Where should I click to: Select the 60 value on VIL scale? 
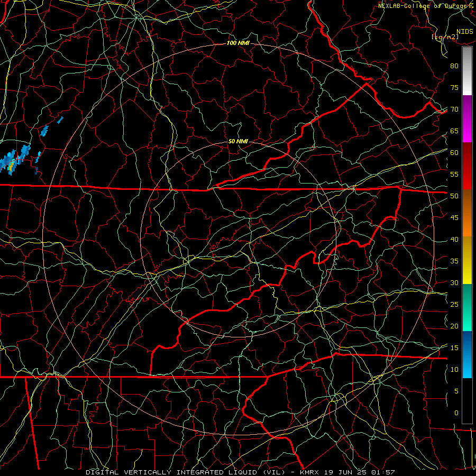coord(454,153)
